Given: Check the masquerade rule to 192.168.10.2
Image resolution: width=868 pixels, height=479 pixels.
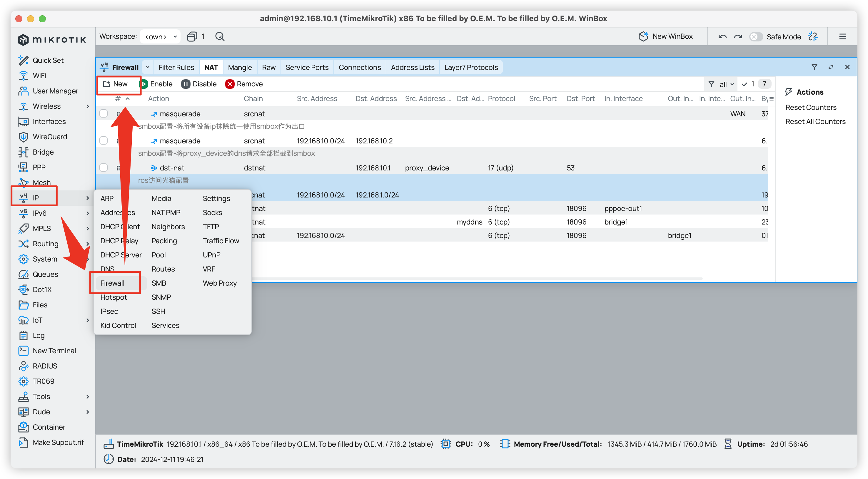Looking at the screenshot, I should click(104, 140).
